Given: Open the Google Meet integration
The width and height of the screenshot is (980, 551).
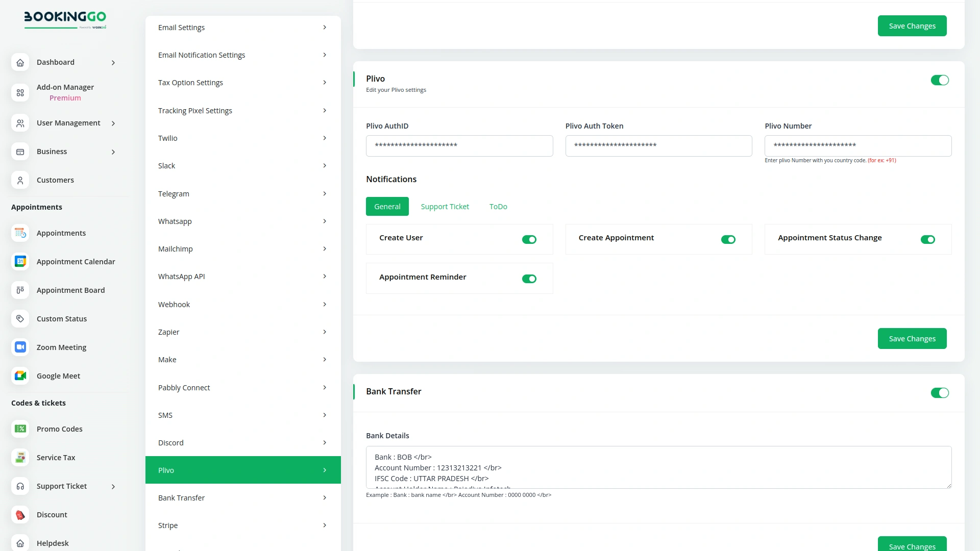Looking at the screenshot, I should pyautogui.click(x=58, y=375).
